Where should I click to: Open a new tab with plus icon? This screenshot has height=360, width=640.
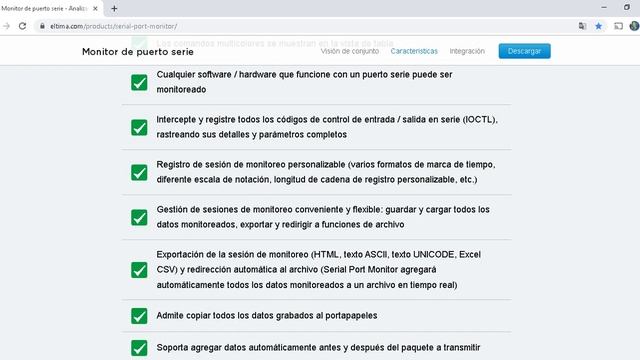pyautogui.click(x=114, y=8)
